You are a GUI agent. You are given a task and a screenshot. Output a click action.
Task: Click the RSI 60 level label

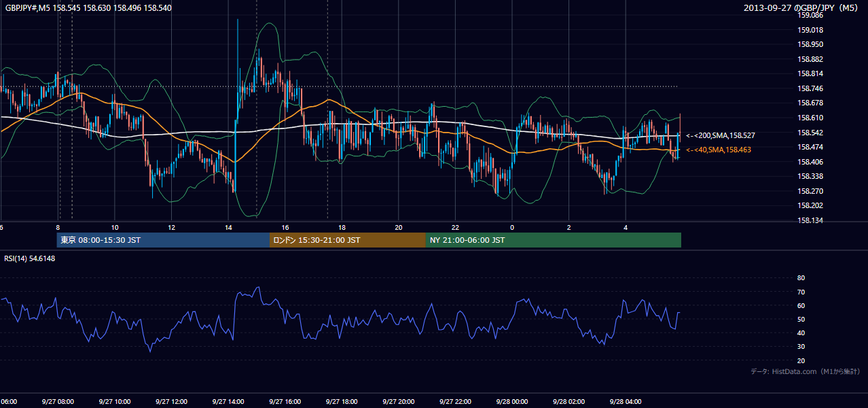(x=801, y=305)
